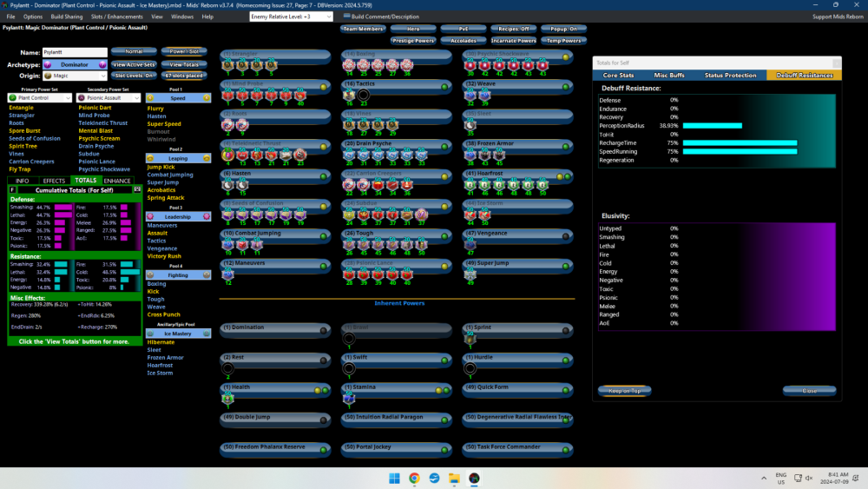
Task: Click the View Totals button
Action: pyautogui.click(x=184, y=64)
